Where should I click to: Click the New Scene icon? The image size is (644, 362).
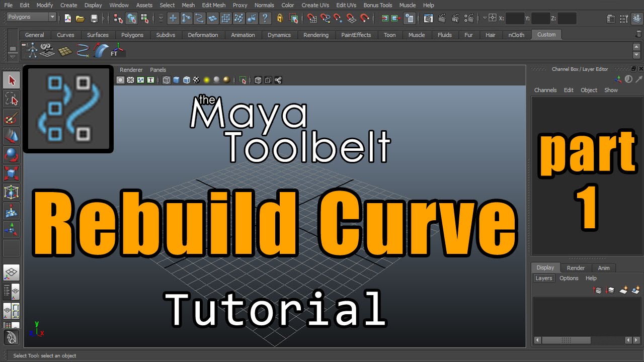(x=68, y=19)
